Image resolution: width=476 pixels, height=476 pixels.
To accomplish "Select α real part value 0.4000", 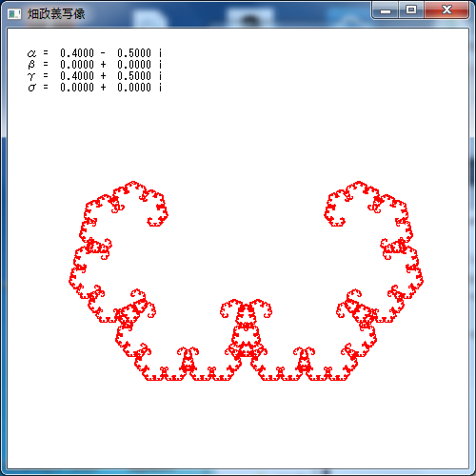I will [x=77, y=53].
